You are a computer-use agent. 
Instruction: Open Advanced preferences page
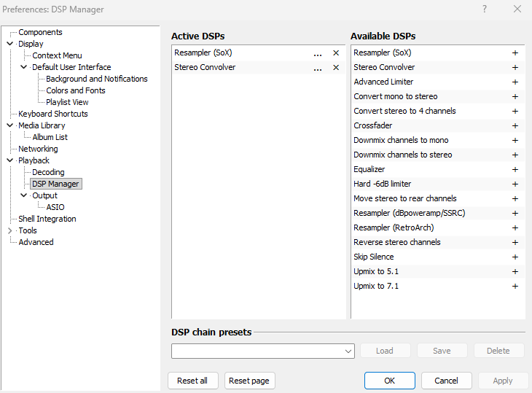tap(36, 242)
